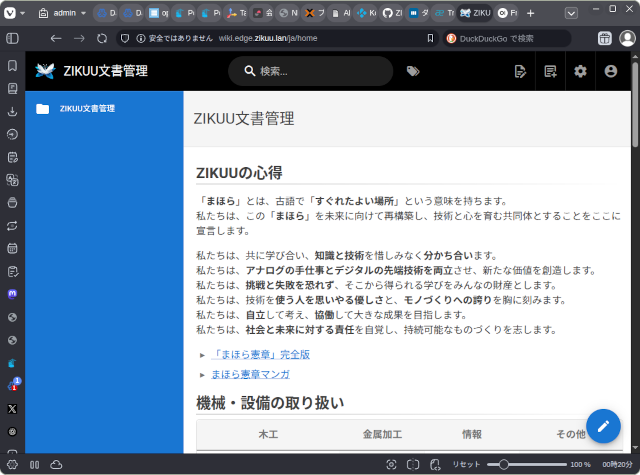The width and height of the screenshot is (640, 475).
Task: Reload the page with the refresh button
Action: point(102,38)
